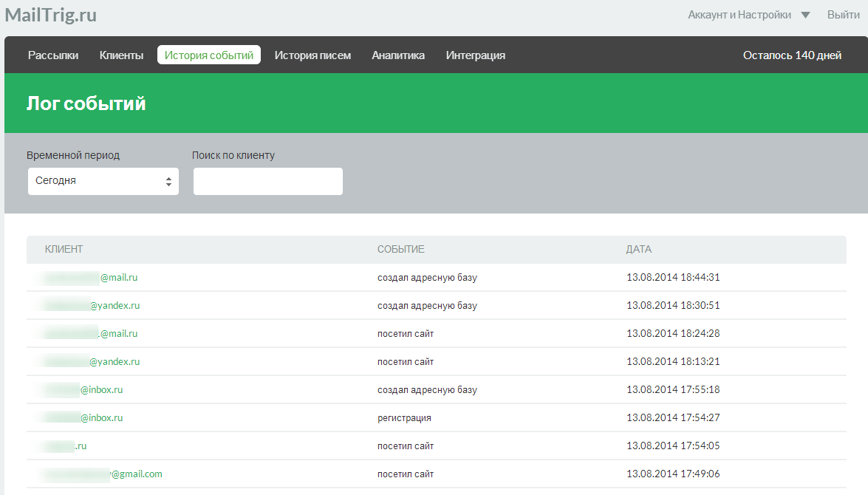Open the Рассылки tab
The image size is (868, 495).
pos(53,55)
